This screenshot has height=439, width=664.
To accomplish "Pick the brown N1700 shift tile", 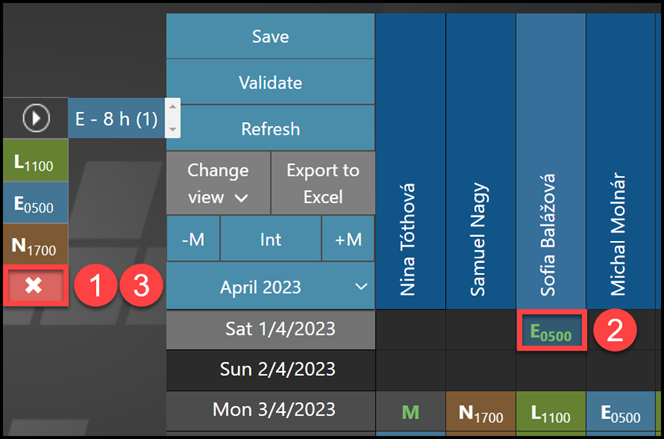I will 34,244.
